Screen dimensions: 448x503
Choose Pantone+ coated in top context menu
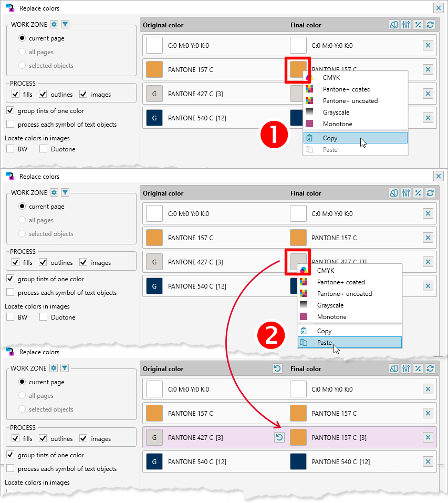356,89
